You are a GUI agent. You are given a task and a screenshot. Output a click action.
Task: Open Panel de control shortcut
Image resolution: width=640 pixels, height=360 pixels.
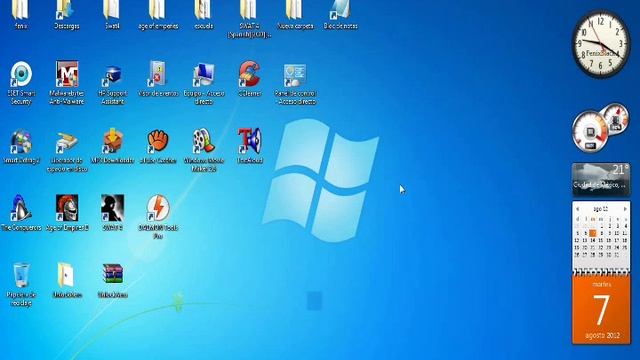click(295, 83)
